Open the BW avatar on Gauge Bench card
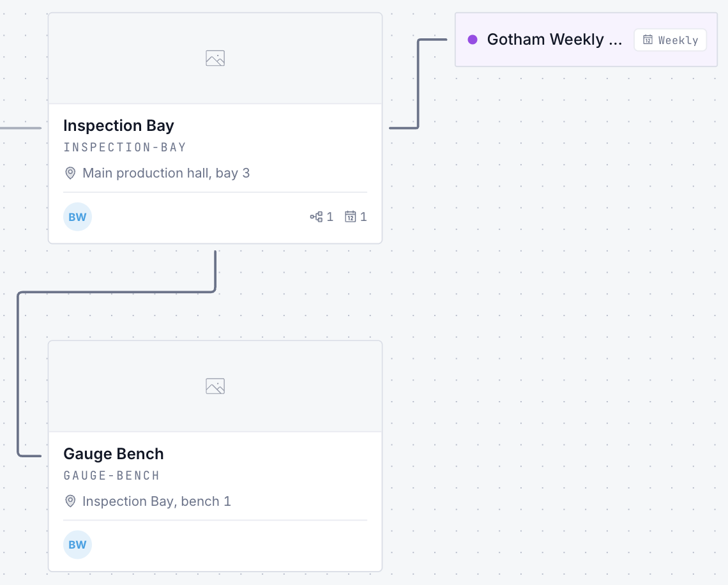728x585 pixels. click(77, 545)
